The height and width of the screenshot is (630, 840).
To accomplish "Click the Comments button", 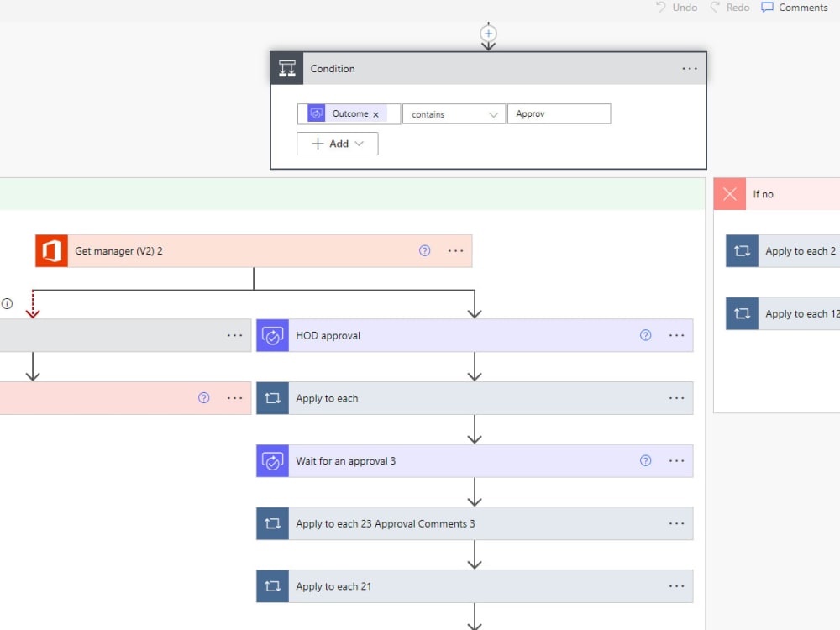I will (x=793, y=7).
